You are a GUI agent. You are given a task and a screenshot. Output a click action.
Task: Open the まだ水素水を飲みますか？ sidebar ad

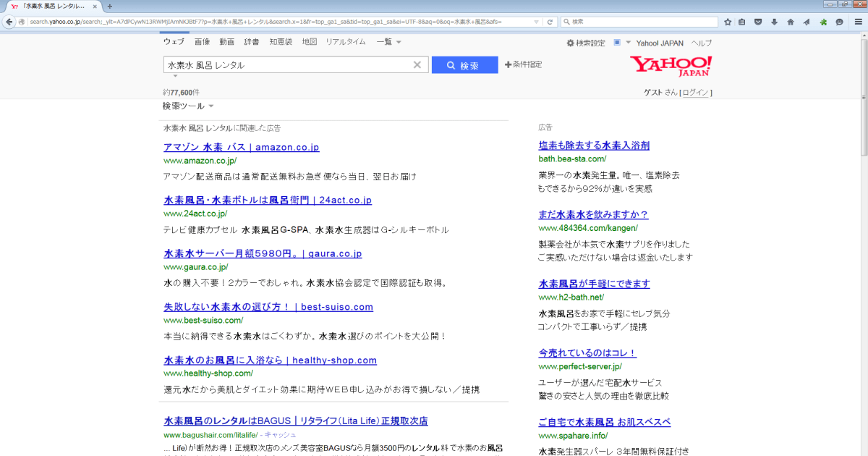(x=593, y=214)
